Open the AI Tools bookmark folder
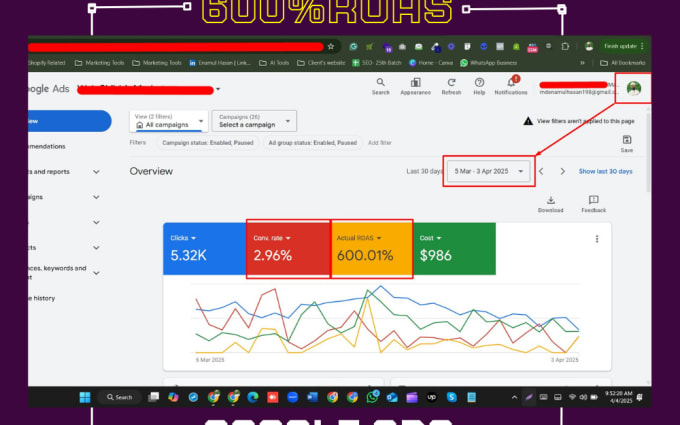This screenshot has height=425, width=680. tap(274, 63)
